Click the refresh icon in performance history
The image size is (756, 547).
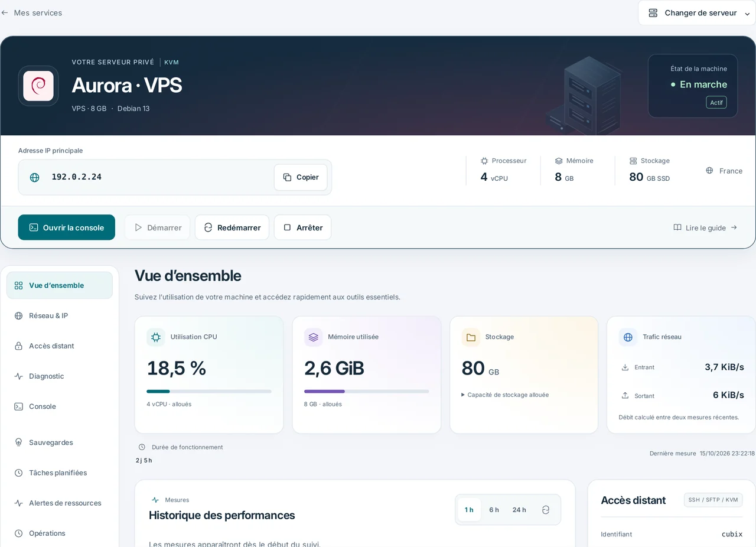(x=546, y=510)
